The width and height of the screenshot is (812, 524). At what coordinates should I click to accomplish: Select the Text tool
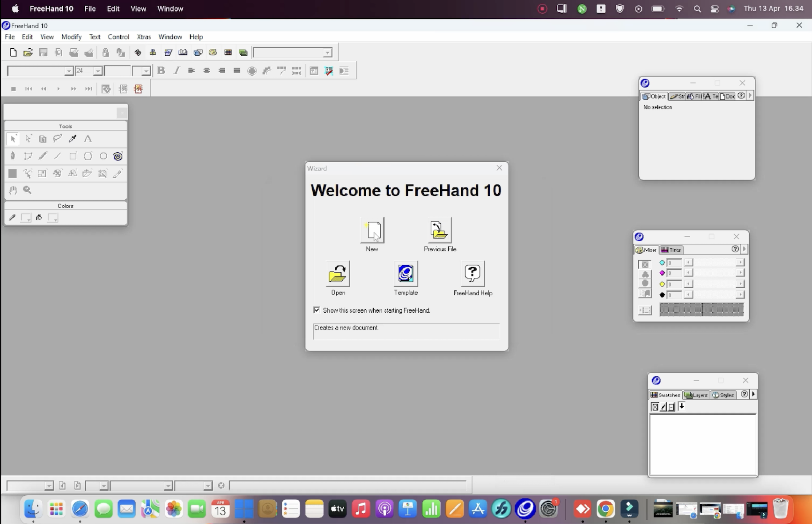[x=88, y=139]
